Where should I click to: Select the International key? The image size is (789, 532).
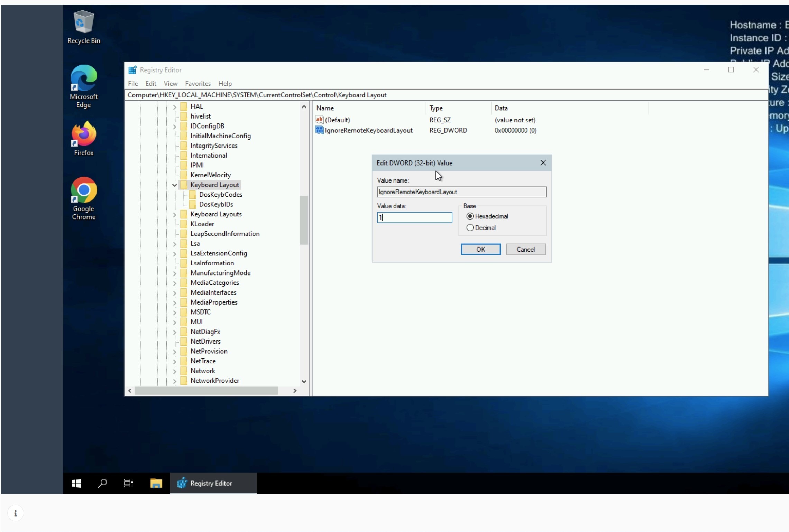[x=209, y=155]
